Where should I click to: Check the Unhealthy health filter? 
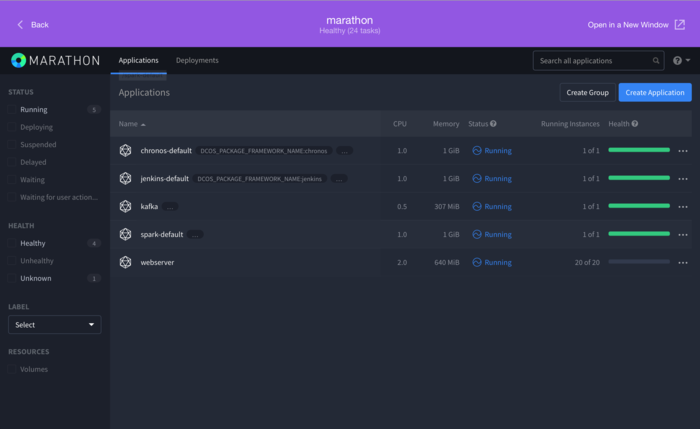[12, 260]
